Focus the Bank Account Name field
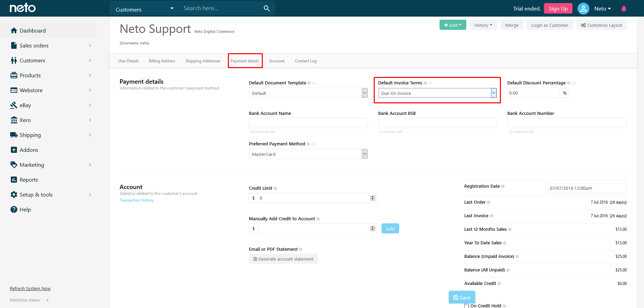The height and width of the screenshot is (308, 644). tap(308, 123)
